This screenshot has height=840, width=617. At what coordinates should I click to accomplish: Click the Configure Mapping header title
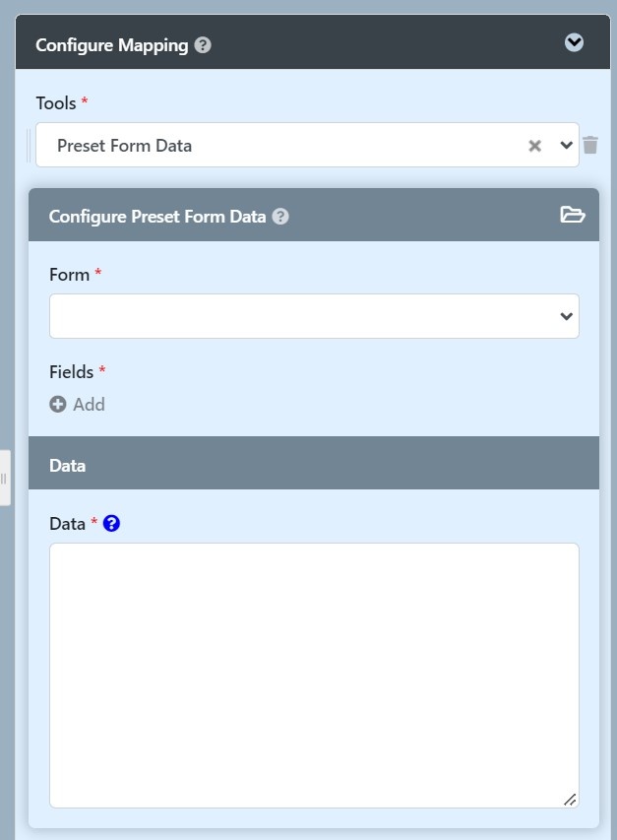pos(111,45)
